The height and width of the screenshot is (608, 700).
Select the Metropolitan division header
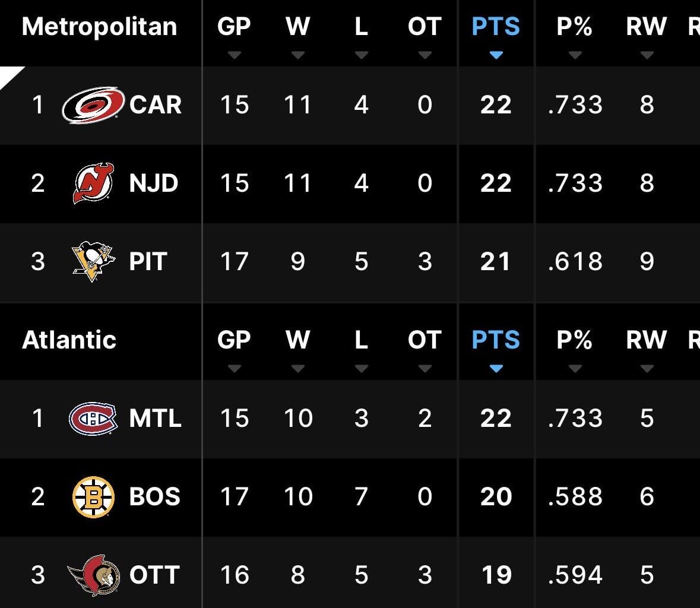99,26
